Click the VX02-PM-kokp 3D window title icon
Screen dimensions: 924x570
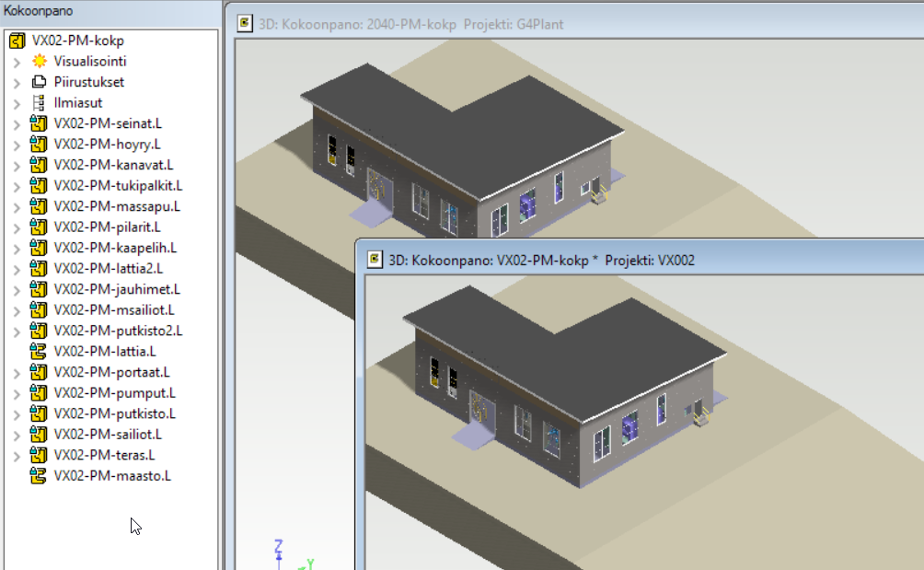[375, 260]
